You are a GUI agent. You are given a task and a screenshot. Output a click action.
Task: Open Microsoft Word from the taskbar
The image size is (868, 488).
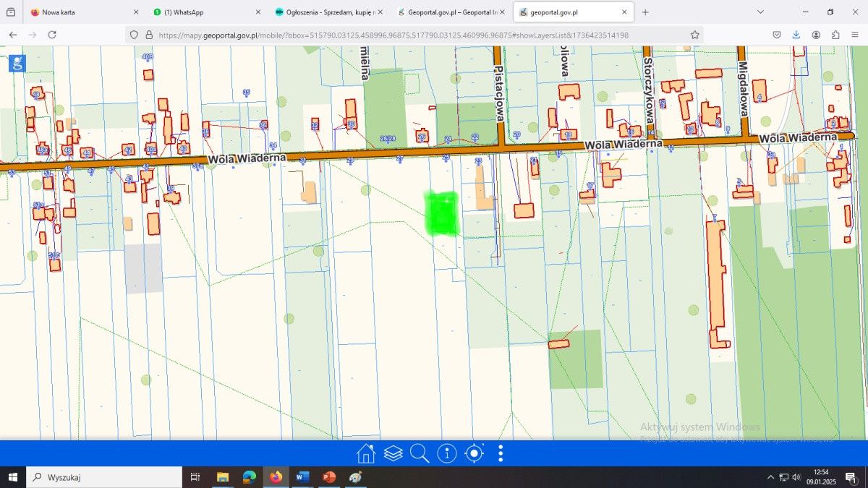coord(302,477)
